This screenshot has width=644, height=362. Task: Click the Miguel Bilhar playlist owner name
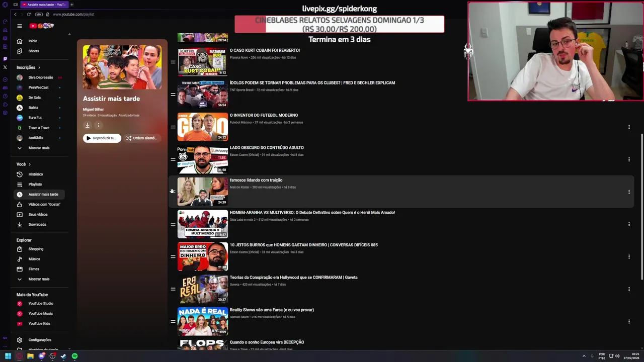coord(93,109)
